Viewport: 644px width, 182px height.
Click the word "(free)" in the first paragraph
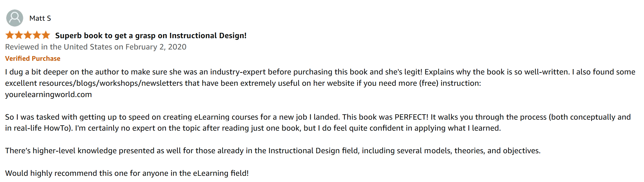[429, 83]
